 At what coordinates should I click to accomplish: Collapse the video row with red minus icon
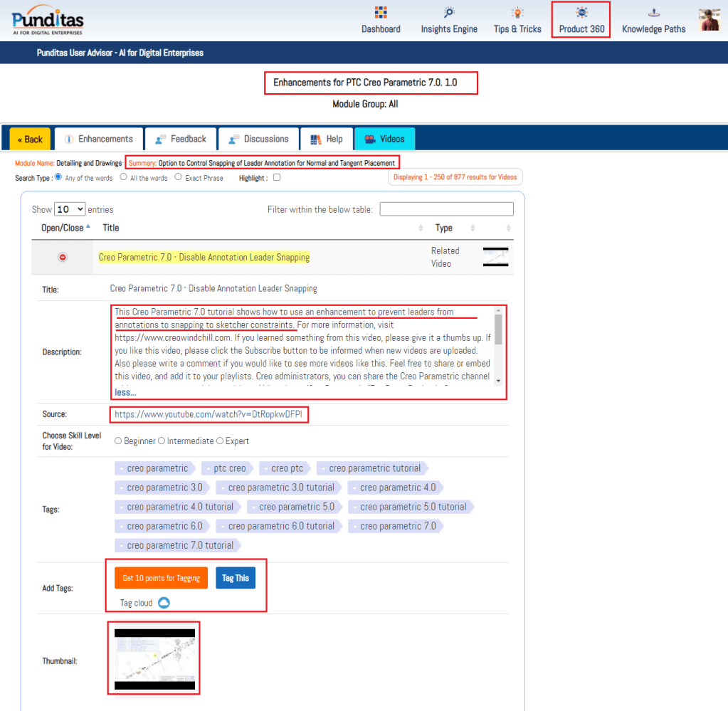tap(63, 257)
